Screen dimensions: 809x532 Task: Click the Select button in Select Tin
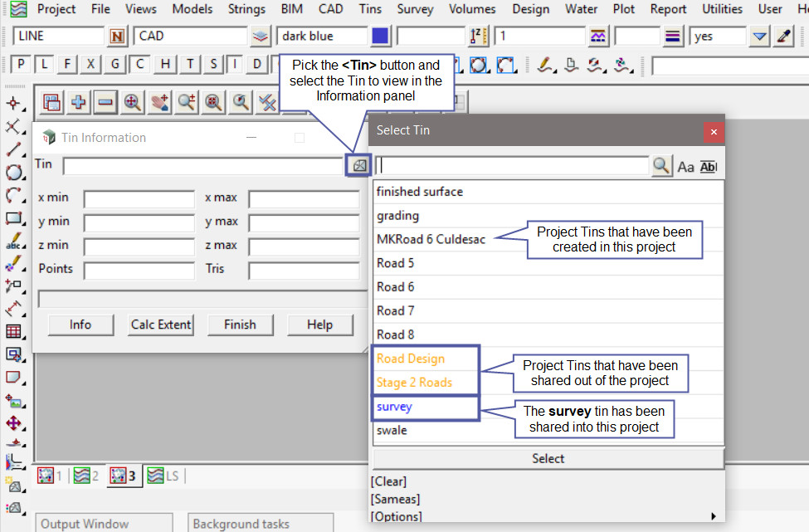[x=548, y=458]
